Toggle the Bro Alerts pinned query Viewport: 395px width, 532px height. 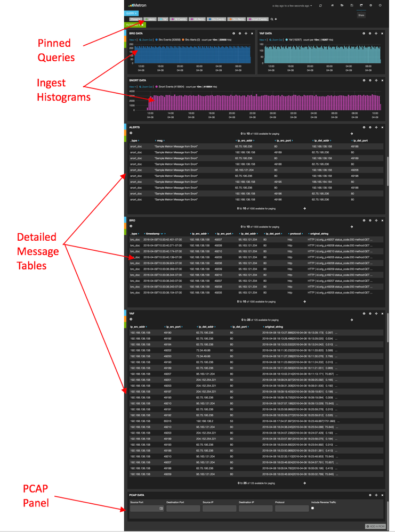[236, 19]
